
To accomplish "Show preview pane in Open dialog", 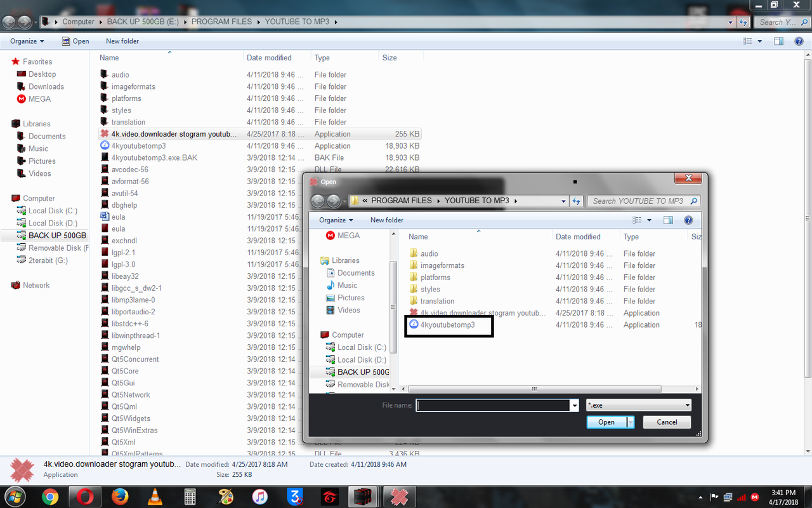I will pyautogui.click(x=668, y=220).
